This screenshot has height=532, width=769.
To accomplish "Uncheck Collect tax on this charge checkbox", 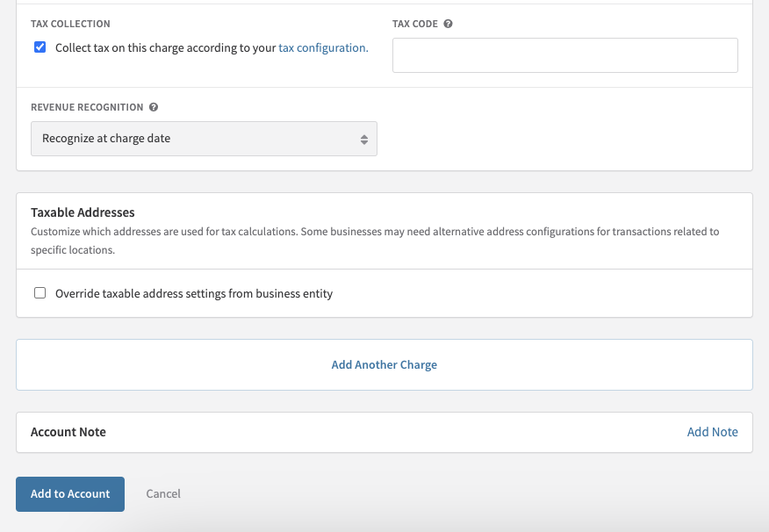I will pos(40,47).
